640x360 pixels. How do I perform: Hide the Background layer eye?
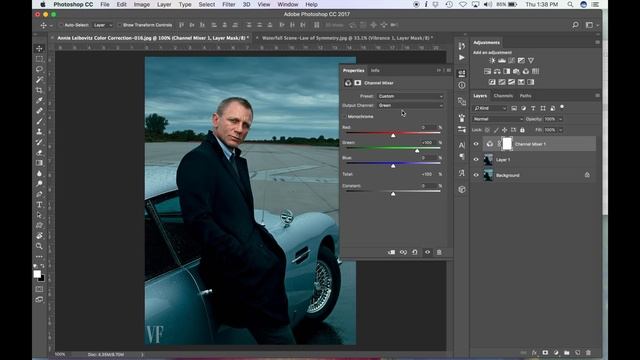(x=476, y=175)
